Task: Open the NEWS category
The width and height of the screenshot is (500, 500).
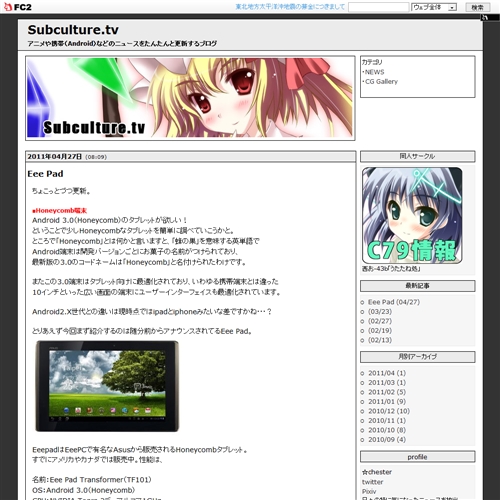Action: click(374, 72)
